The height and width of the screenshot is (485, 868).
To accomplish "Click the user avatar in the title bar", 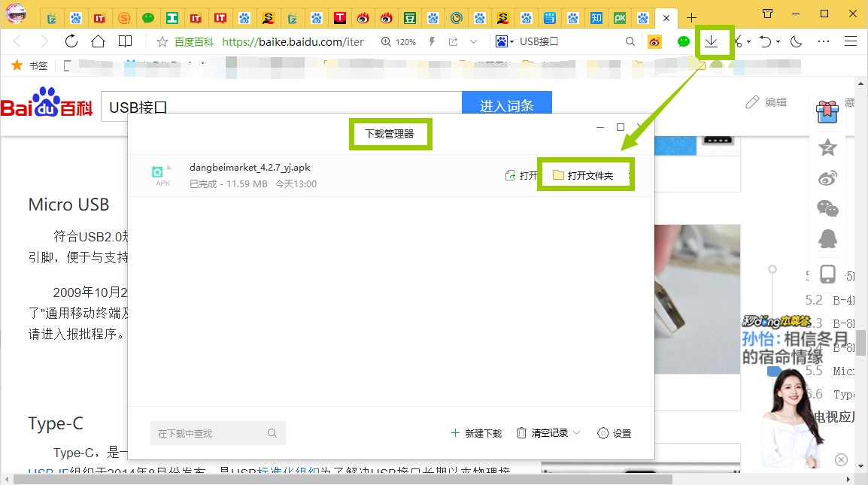I will (16, 14).
